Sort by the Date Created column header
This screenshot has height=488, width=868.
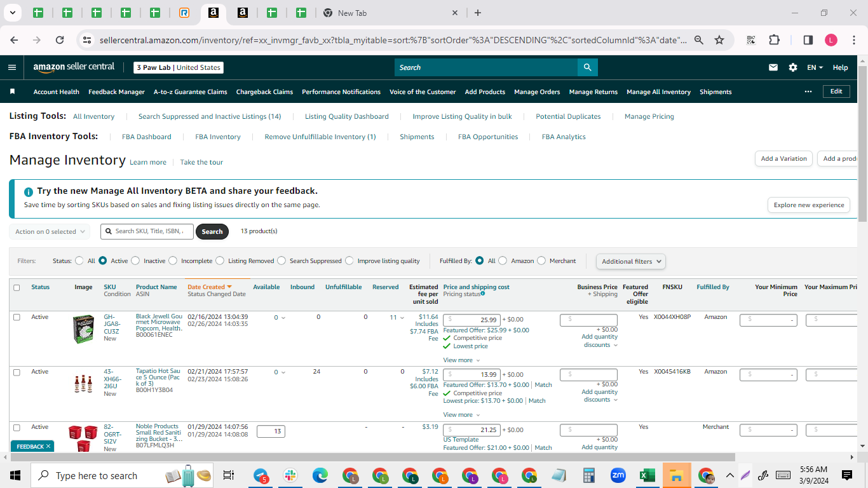[210, 287]
